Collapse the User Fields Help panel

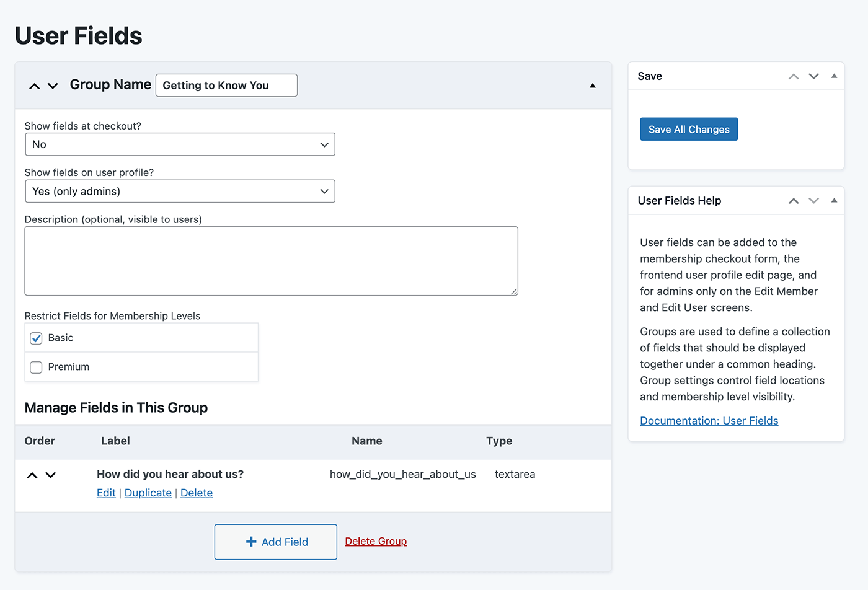[x=833, y=200]
